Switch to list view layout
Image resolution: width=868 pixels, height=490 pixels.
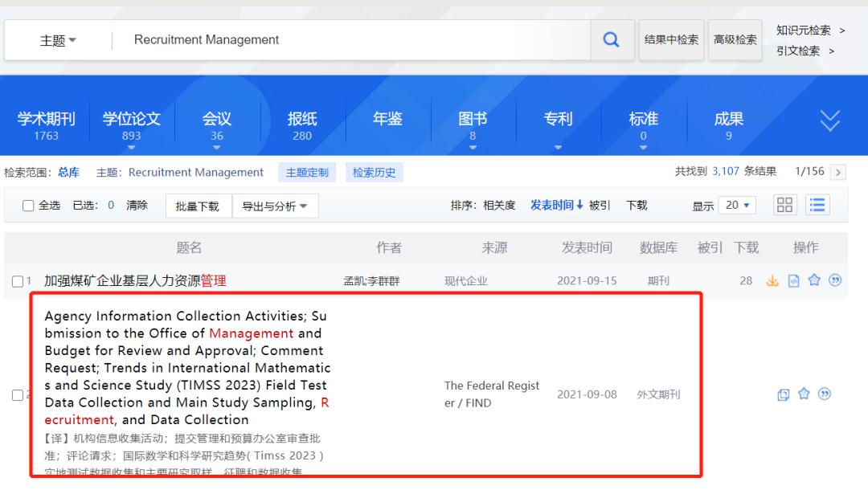(x=817, y=205)
